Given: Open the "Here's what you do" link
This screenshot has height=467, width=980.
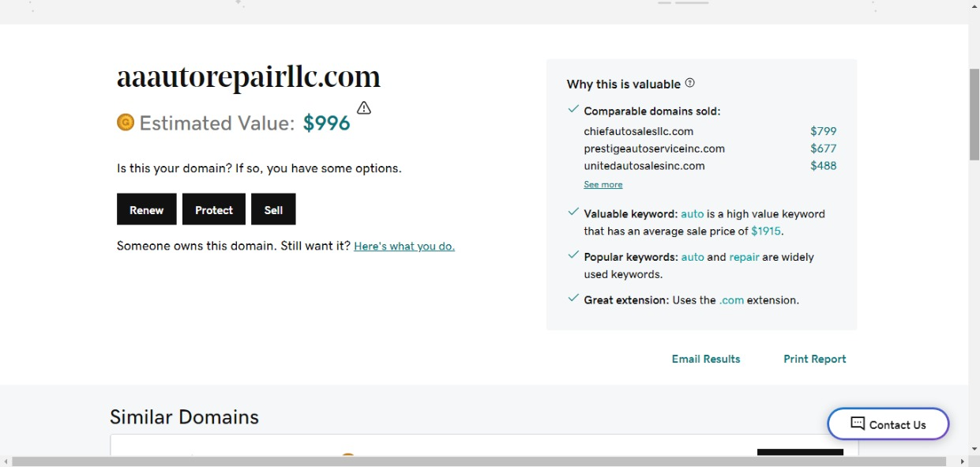Looking at the screenshot, I should point(404,246).
